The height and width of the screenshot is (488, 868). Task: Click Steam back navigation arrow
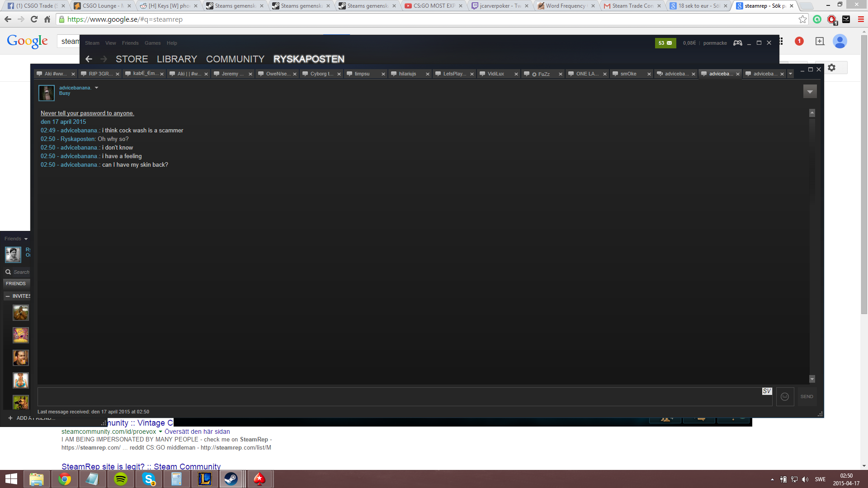[89, 59]
